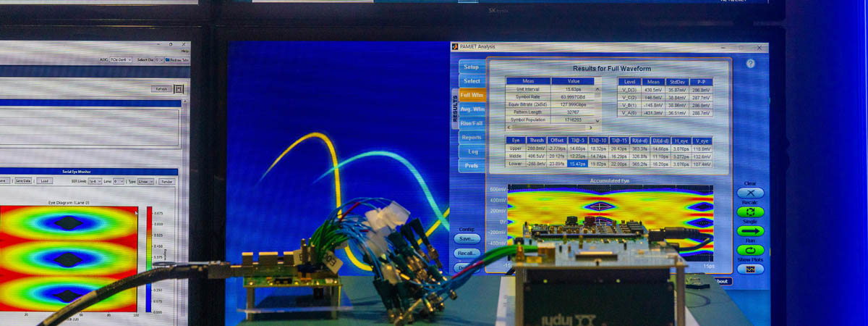Click the green Single arrow button
The image size is (868, 326).
tap(750, 231)
